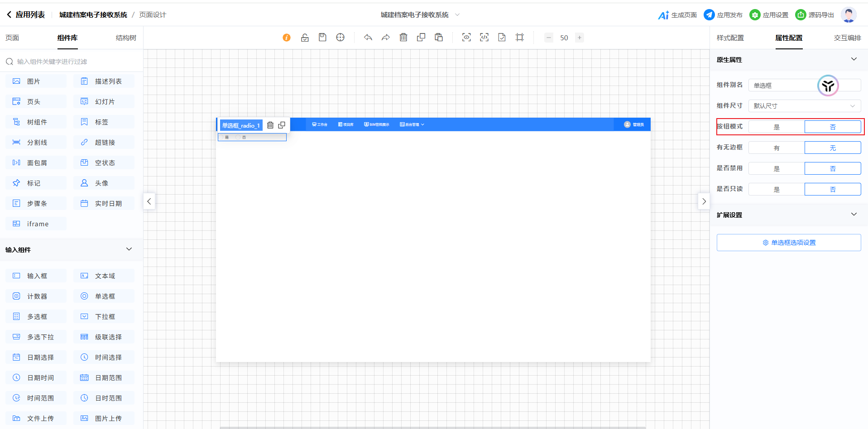Click the save floppy disk icon
This screenshot has width=868, height=429.
322,38
